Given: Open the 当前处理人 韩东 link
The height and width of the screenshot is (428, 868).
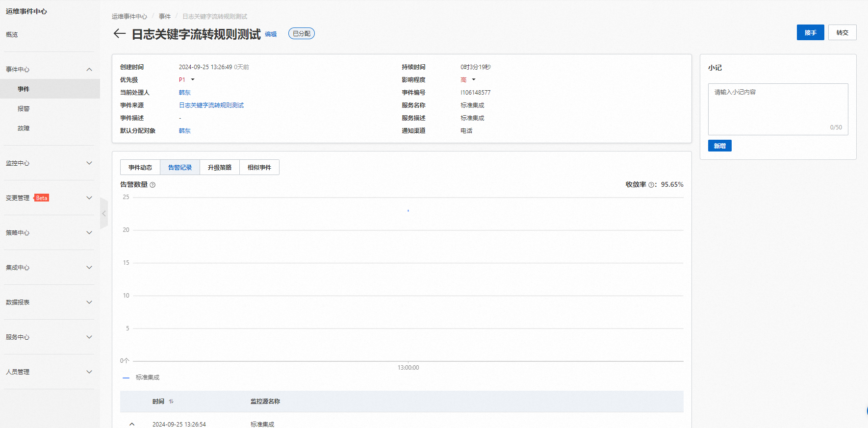Looking at the screenshot, I should pos(185,92).
